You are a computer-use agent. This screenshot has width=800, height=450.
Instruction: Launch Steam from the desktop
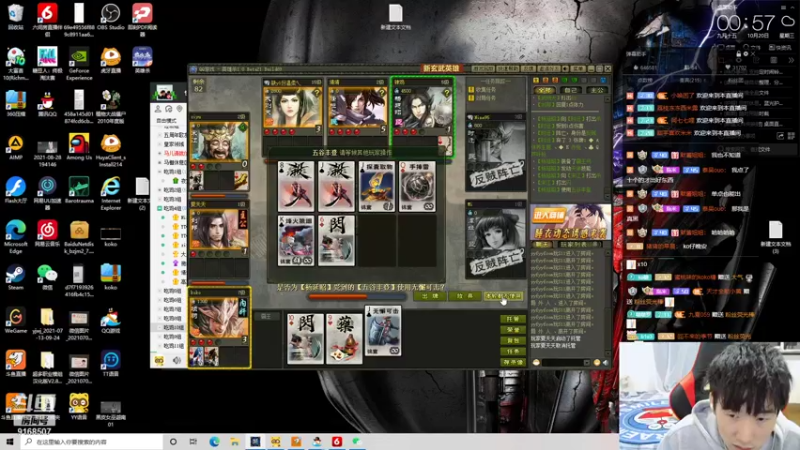point(15,278)
